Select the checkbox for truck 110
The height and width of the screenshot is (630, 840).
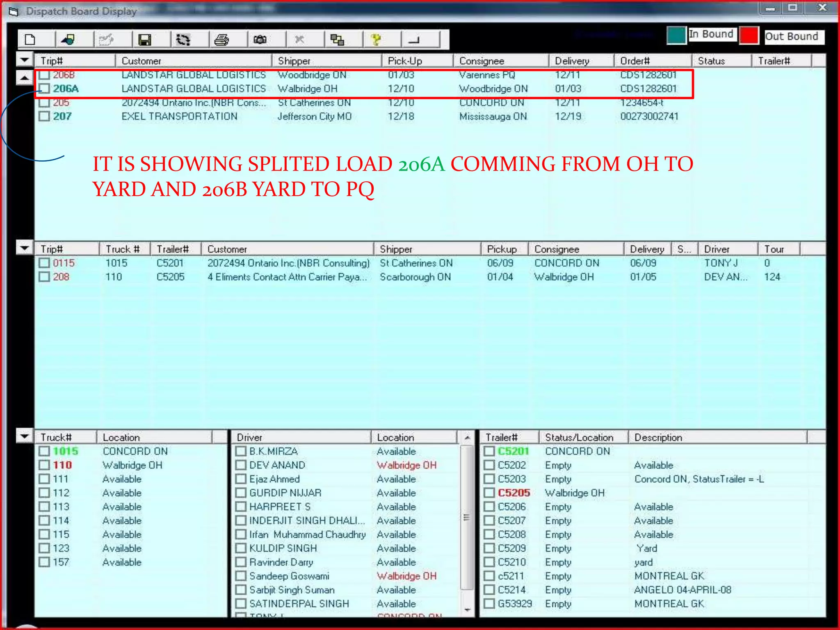(44, 465)
